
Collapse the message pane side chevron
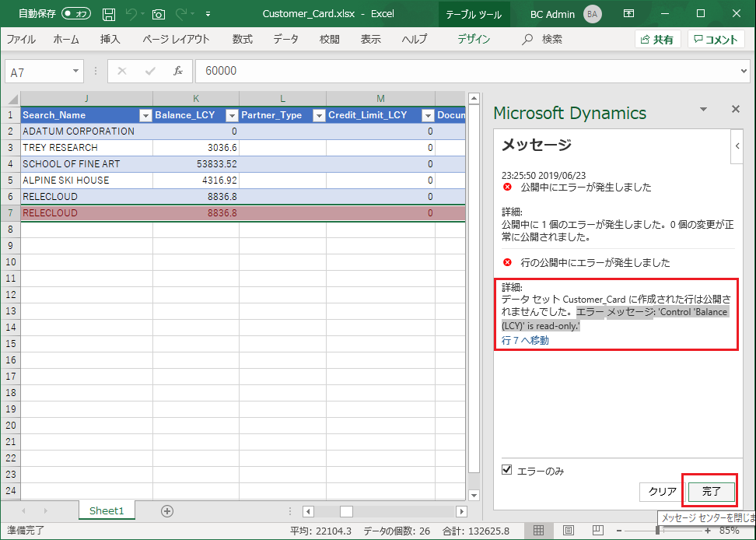[737, 146]
